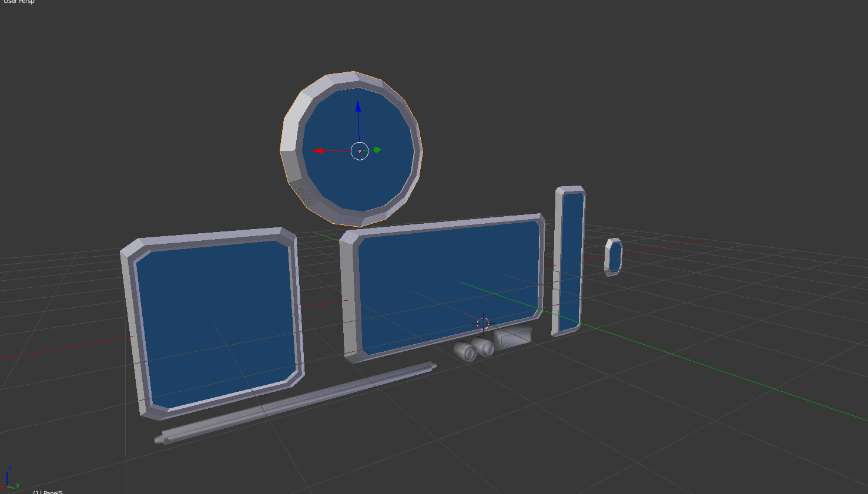The width and height of the screenshot is (868, 494).
Task: Pick the grey box beside the cylinders
Action: pyautogui.click(x=513, y=338)
